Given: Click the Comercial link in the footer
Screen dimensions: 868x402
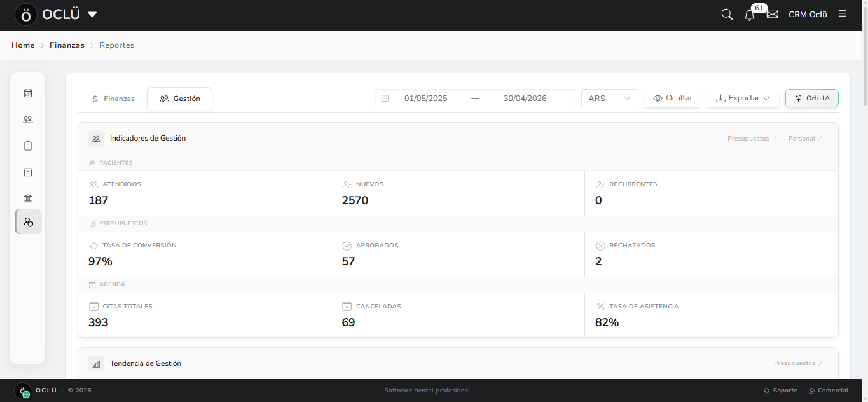Looking at the screenshot, I should tap(829, 391).
